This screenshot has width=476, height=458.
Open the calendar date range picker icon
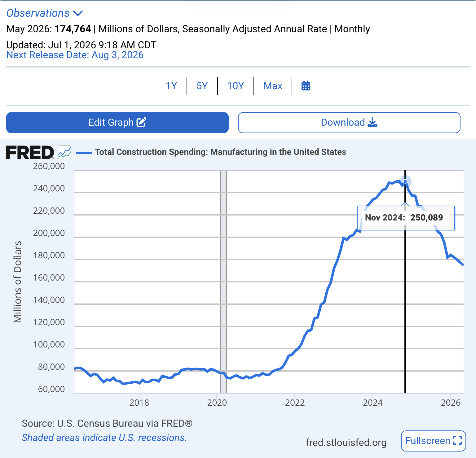click(306, 86)
